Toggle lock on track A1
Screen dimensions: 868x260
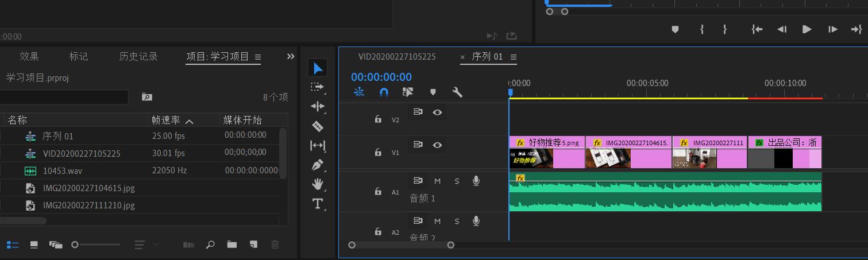[378, 192]
